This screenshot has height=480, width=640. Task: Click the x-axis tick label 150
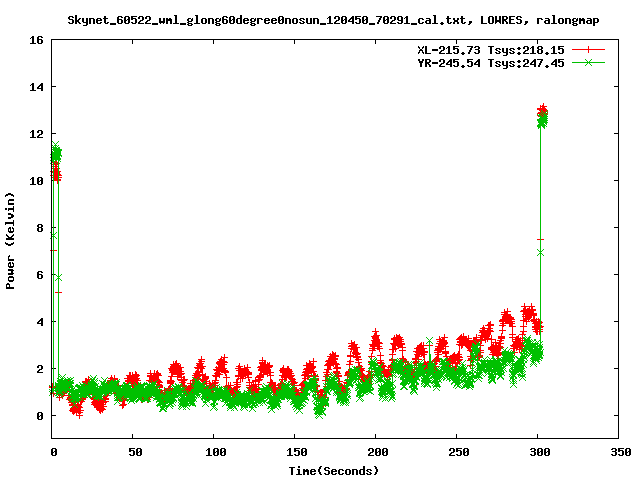click(x=297, y=452)
